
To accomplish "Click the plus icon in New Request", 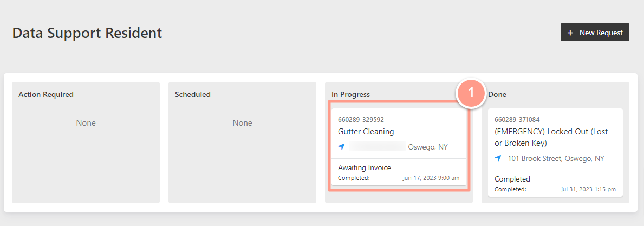I will tap(570, 33).
